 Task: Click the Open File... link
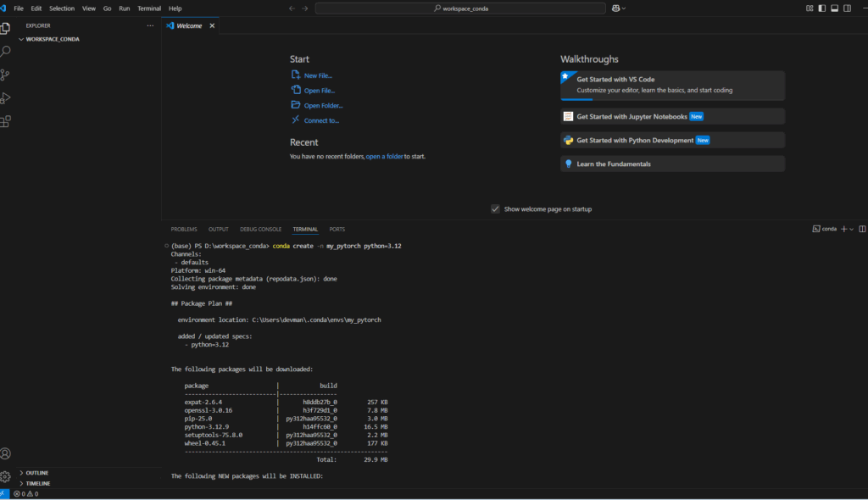[x=320, y=91]
